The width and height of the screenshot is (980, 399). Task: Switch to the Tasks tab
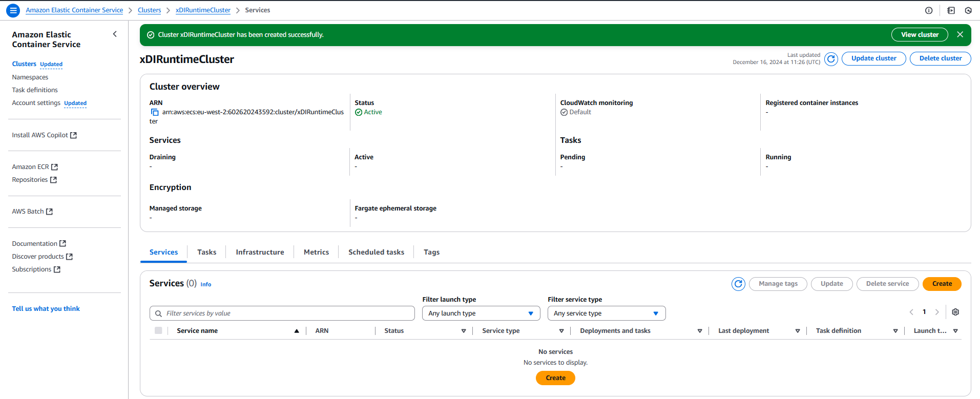pyautogui.click(x=207, y=252)
